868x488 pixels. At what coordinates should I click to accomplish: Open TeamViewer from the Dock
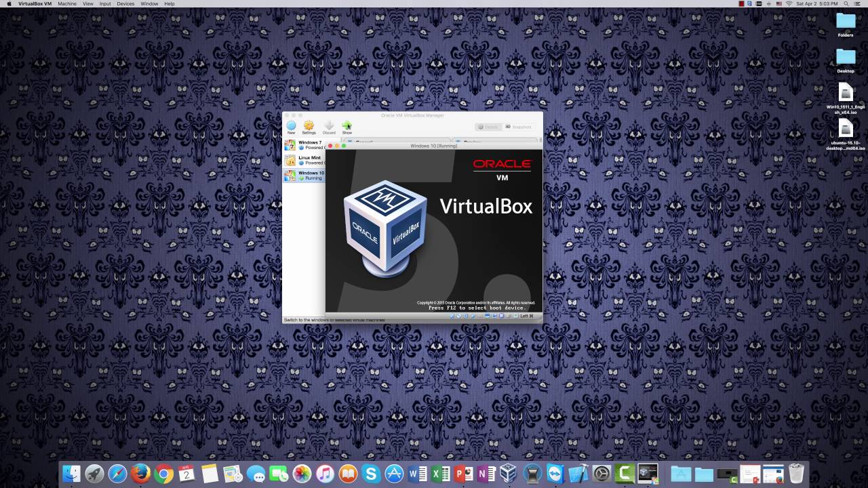coord(555,474)
